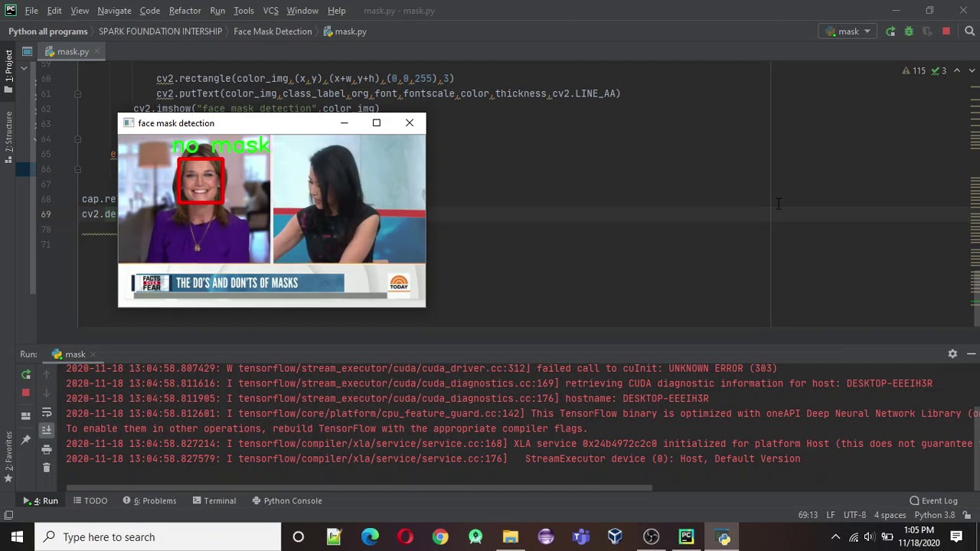This screenshot has height=551, width=980.
Task: Open the Favorites tool window sidebar button
Action: tap(8, 458)
